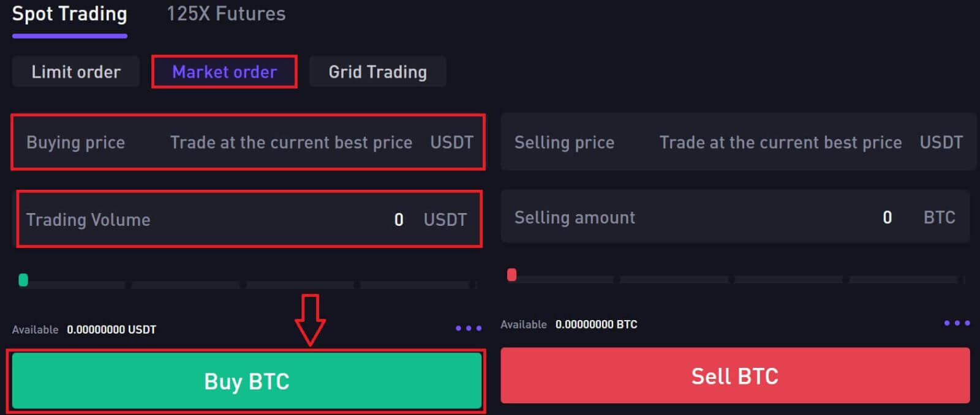Select the Market order mode

(224, 72)
